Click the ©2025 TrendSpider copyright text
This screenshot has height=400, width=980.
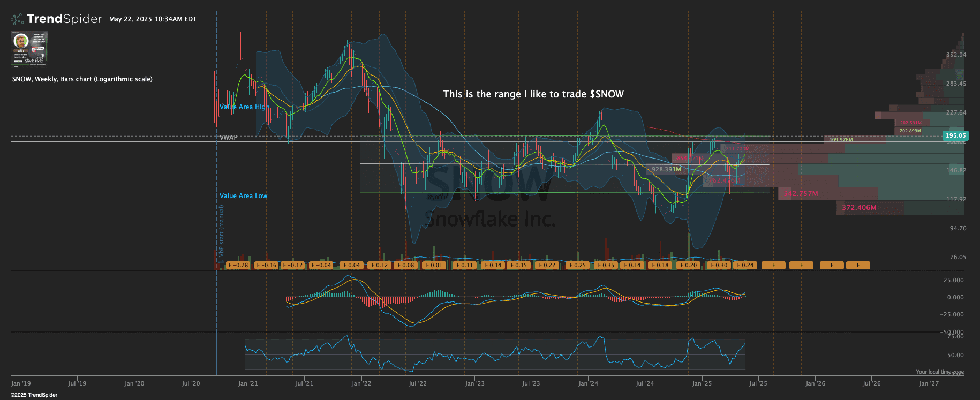tap(34, 395)
